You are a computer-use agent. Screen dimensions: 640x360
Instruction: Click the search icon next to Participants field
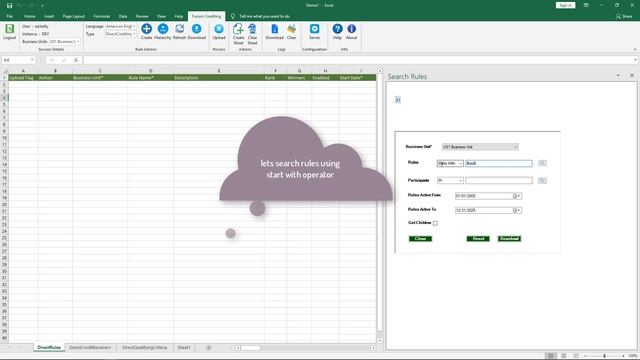pos(542,180)
